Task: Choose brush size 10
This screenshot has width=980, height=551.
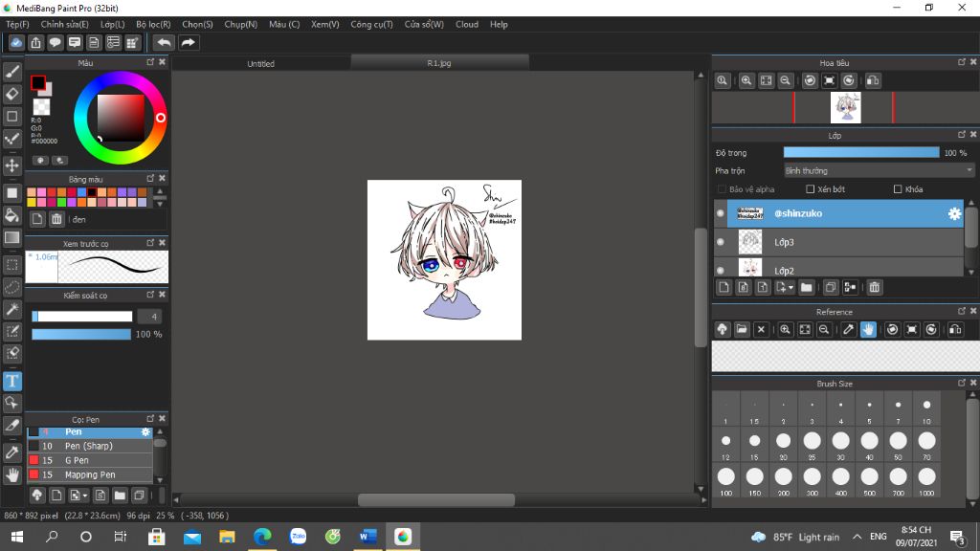Action: 926,409
